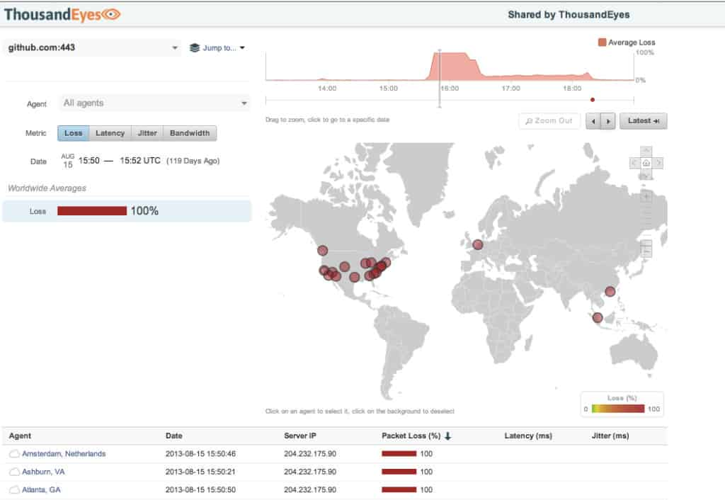
Task: Pan the map up with arrow
Action: 647,151
